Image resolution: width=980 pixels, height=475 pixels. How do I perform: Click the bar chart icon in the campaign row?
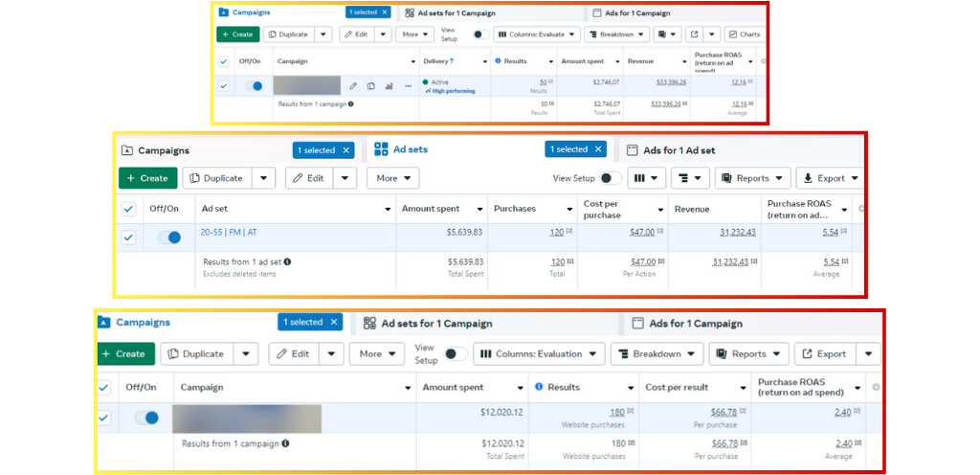(390, 86)
